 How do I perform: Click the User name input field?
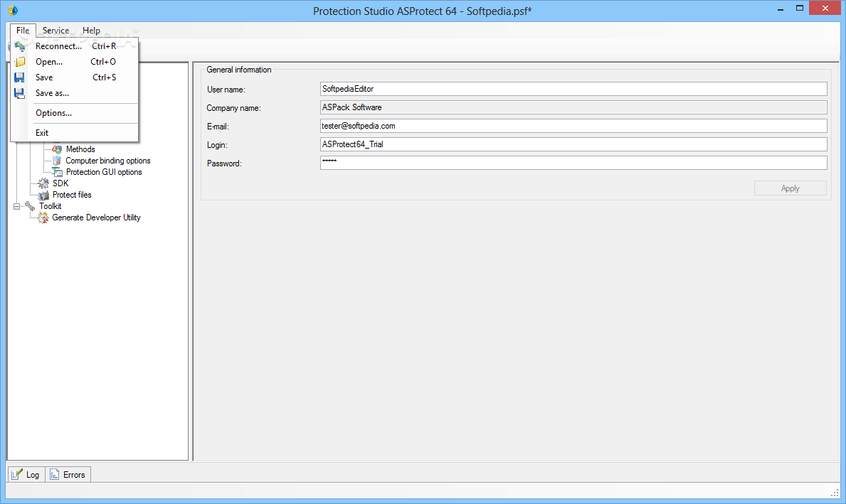click(x=573, y=89)
